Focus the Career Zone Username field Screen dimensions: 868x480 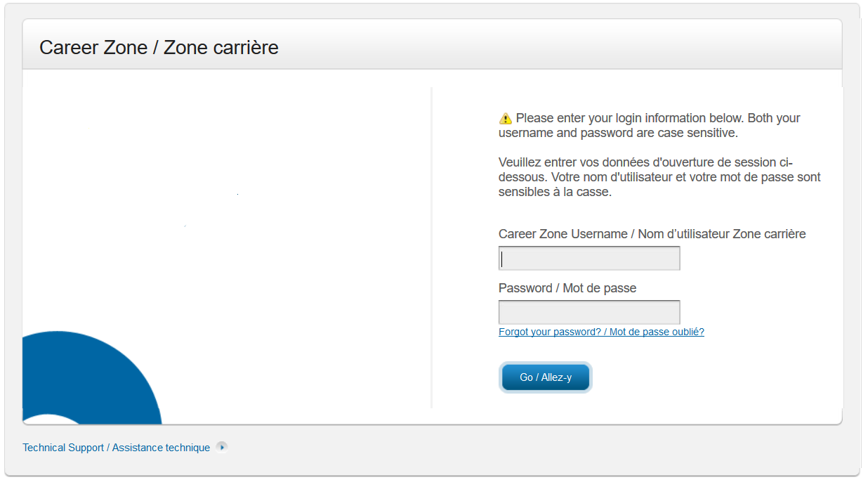[588, 258]
